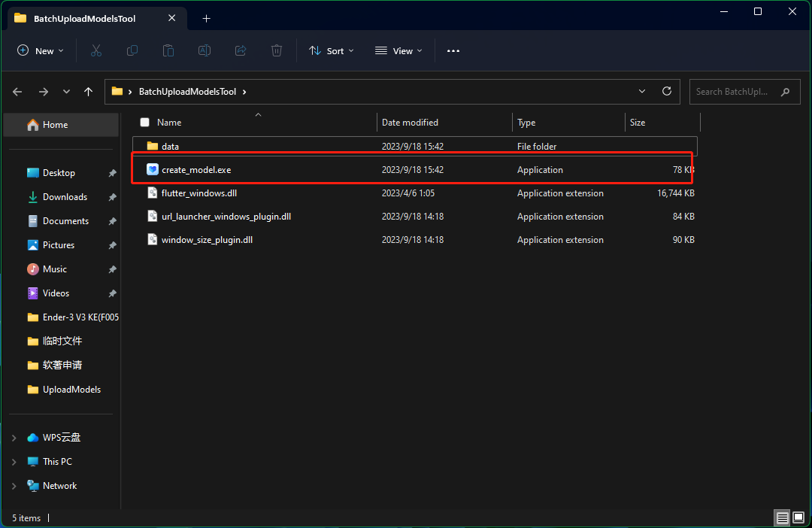812x528 pixels.
Task: Open the New item menu button
Action: point(40,50)
